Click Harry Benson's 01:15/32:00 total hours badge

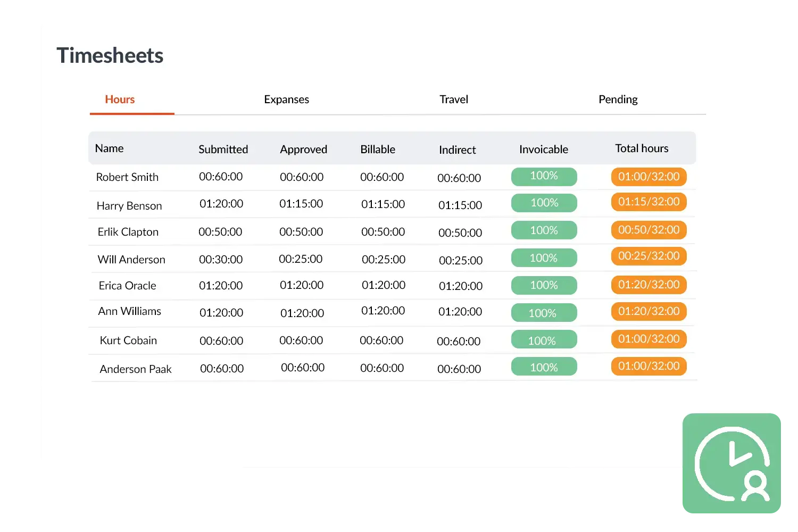[649, 202]
